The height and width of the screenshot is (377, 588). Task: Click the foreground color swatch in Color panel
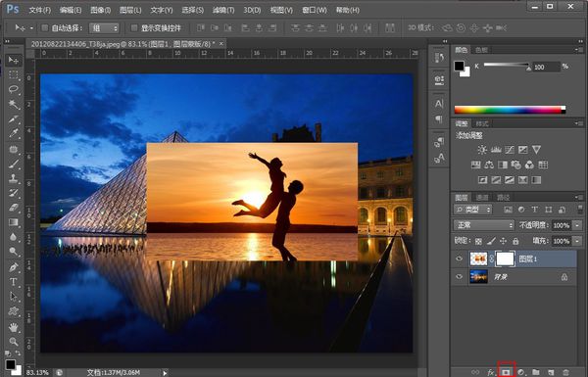tap(460, 66)
